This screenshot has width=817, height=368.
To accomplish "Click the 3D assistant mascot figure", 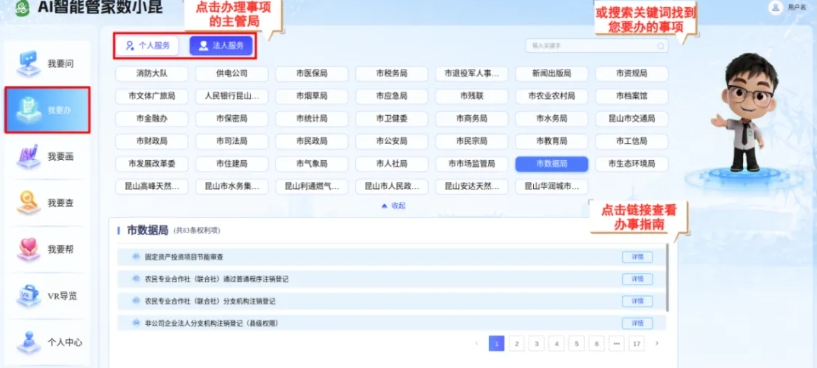I will click(x=744, y=112).
